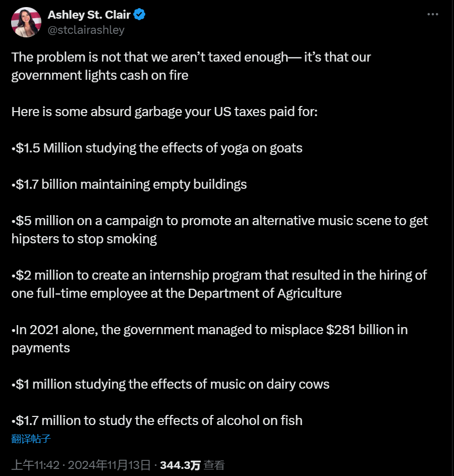This screenshot has height=476, width=454.
Task: Click the opening line about not taxed enough
Action: [x=191, y=66]
